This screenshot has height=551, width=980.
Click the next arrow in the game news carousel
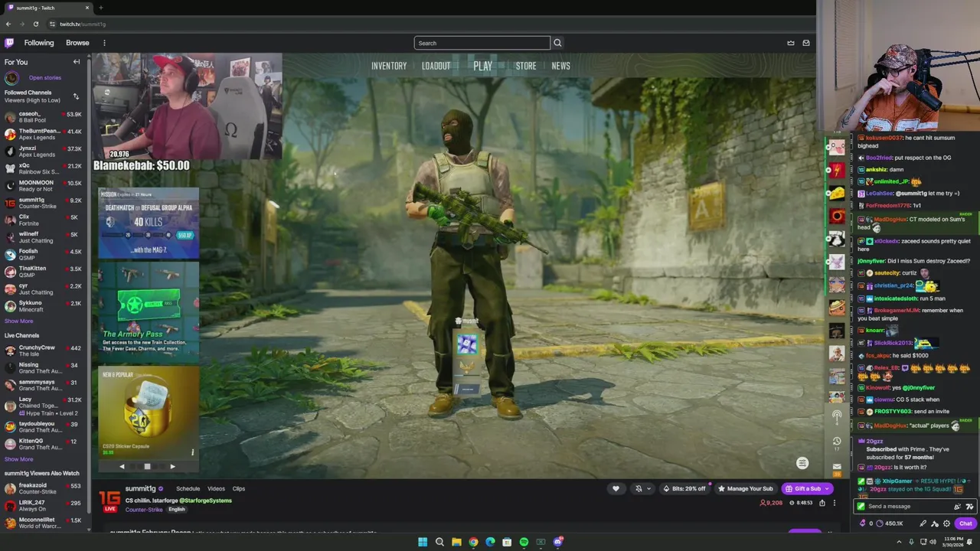[172, 466]
